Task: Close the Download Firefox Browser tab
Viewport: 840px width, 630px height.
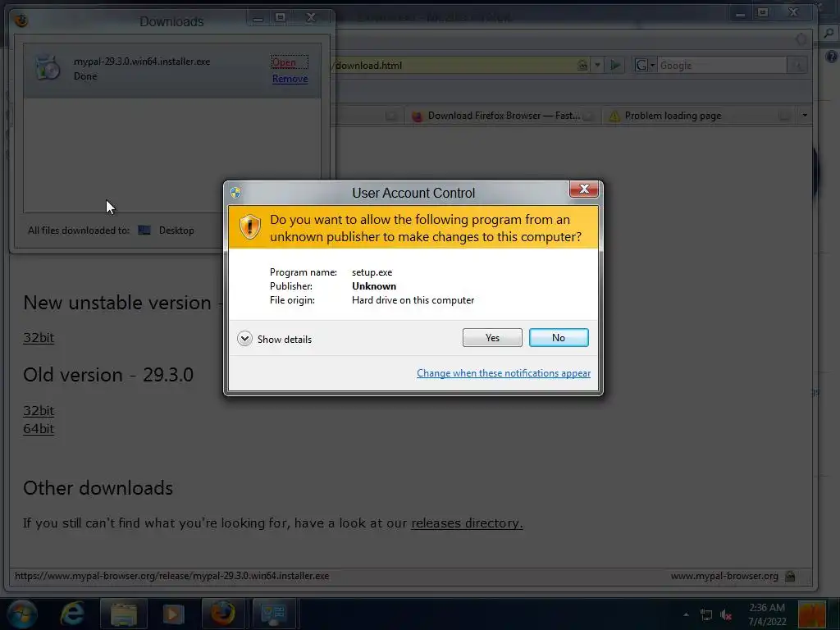Action: 587,116
